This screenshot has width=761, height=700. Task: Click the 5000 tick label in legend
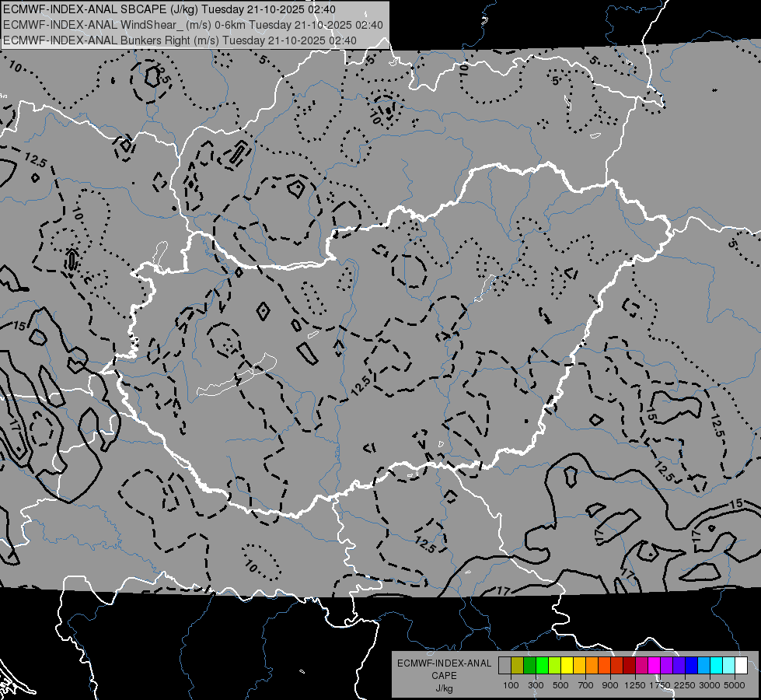(735, 685)
